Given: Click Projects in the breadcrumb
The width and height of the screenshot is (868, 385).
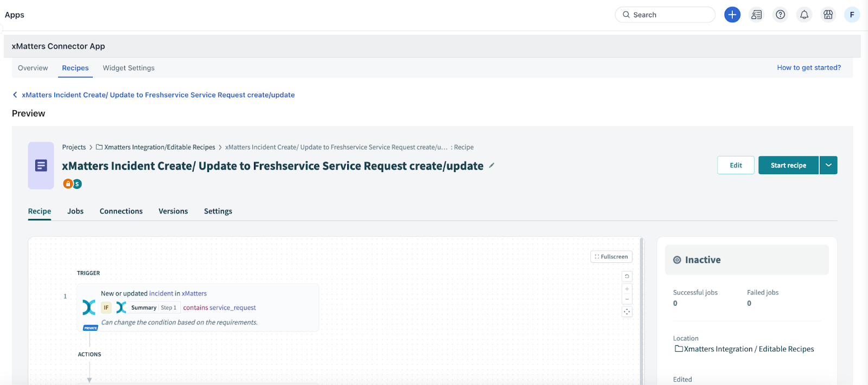Looking at the screenshot, I should tap(74, 147).
